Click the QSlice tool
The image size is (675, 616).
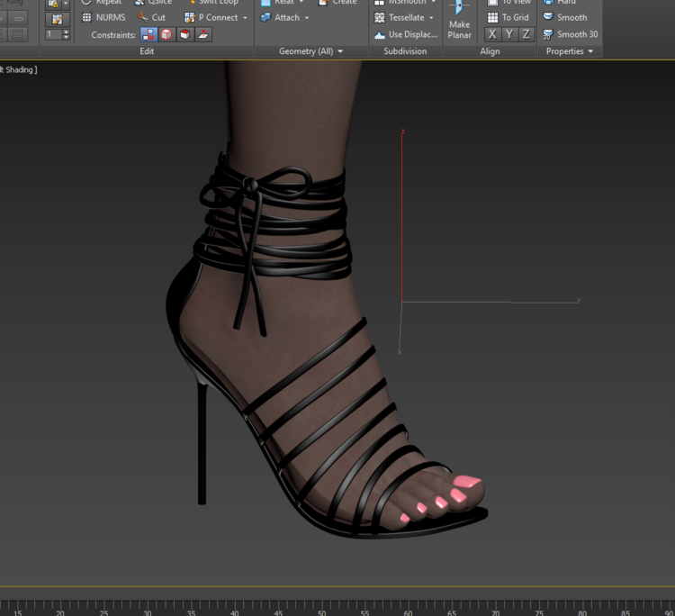click(x=153, y=2)
